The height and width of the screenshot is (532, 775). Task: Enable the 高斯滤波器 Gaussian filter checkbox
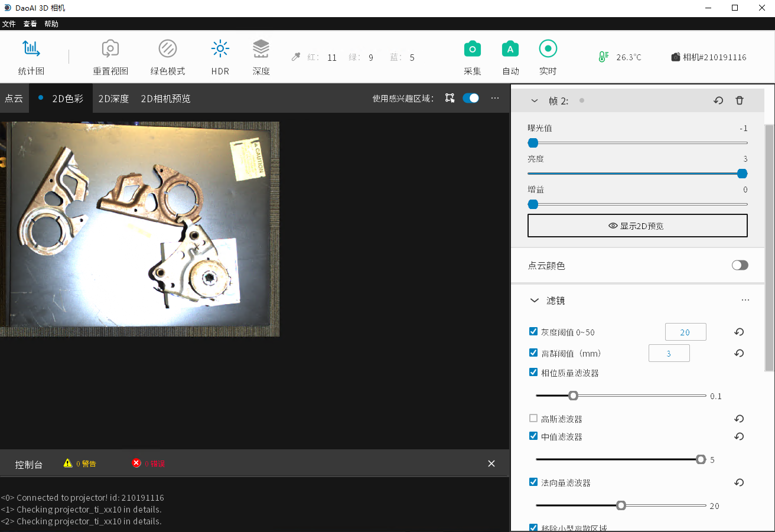tap(533, 419)
